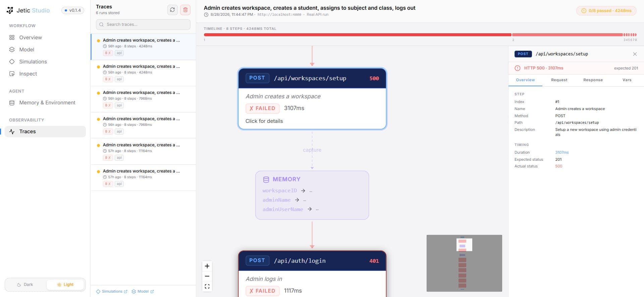Click the Search traces field
Screen dimensions: 644x297
(x=143, y=24)
